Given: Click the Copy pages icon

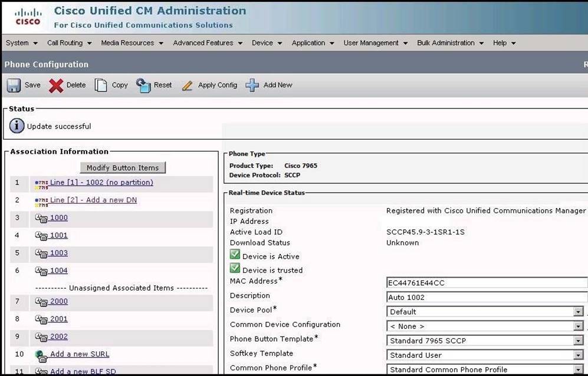Looking at the screenshot, I should pos(101,85).
